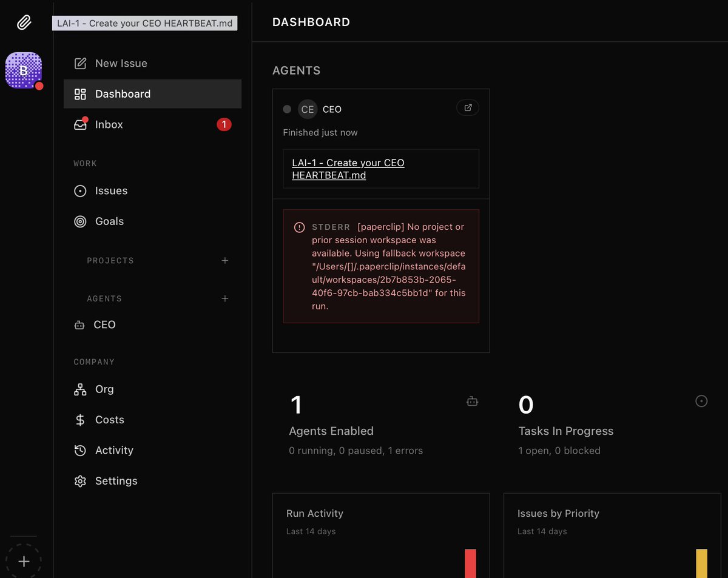728x578 pixels.
Task: Click the circle icon in Tasks In Progress card
Action: tap(701, 401)
